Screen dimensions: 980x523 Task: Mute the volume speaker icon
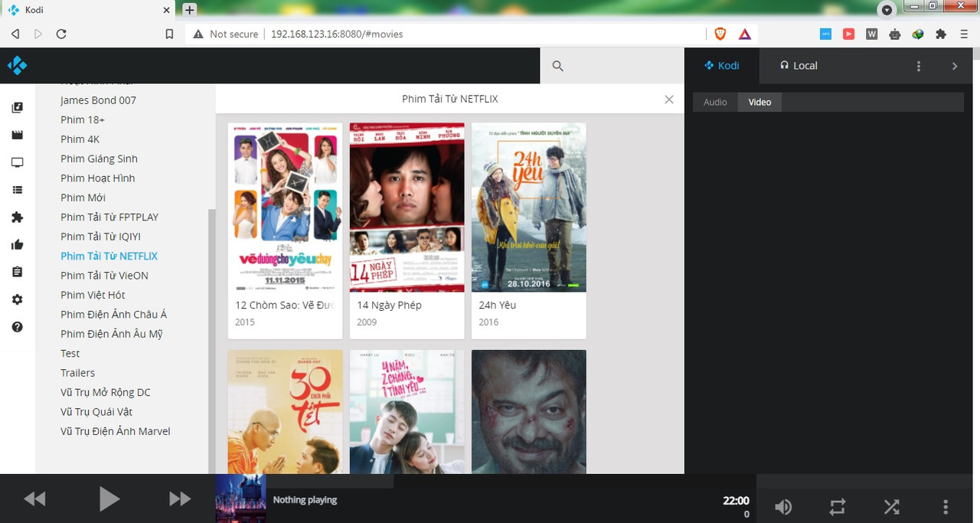783,506
